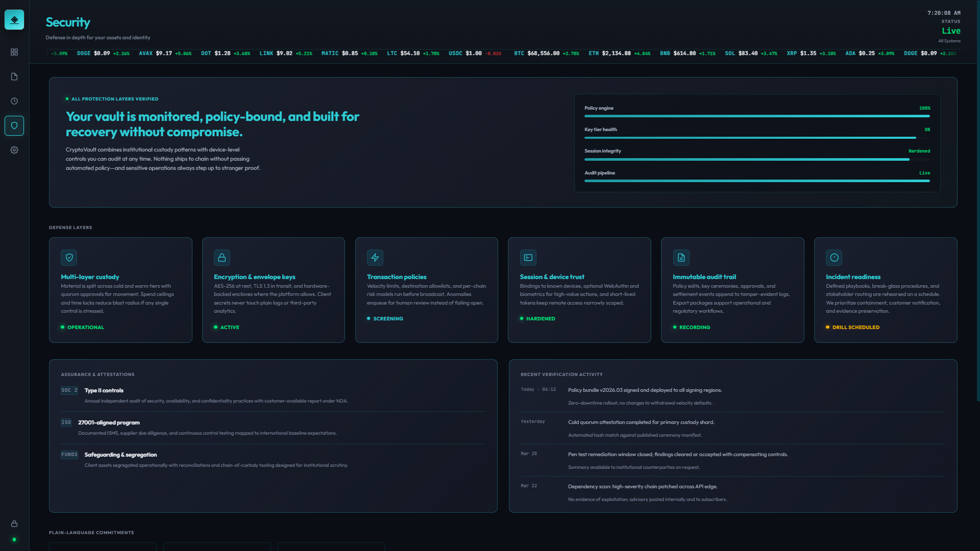Viewport: 980px width, 551px height.
Task: Open the Policy bundle v2026.03 activity entry
Action: pyautogui.click(x=645, y=390)
